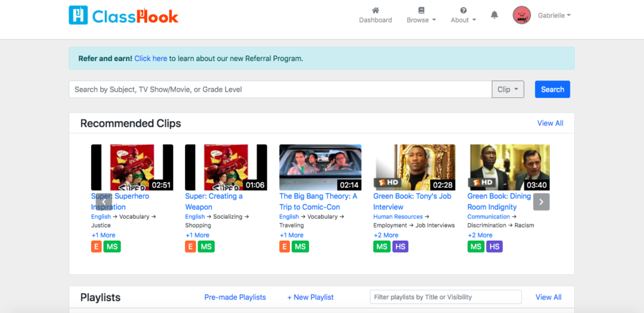This screenshot has width=644, height=313.
Task: Expand the Browse menu
Action: 421,16
